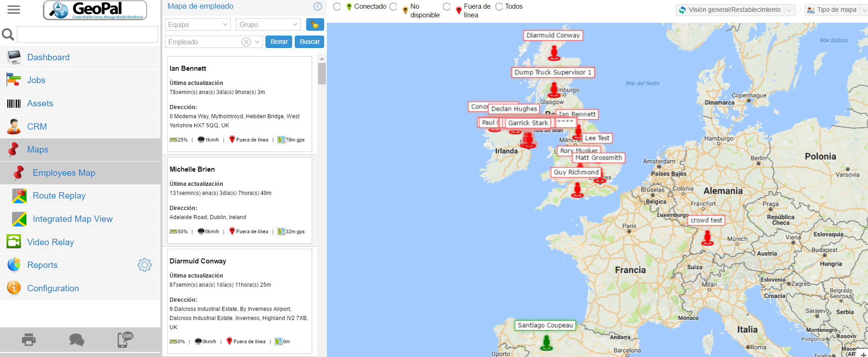Click the sidebar search input field
868x357 pixels.
tap(87, 35)
